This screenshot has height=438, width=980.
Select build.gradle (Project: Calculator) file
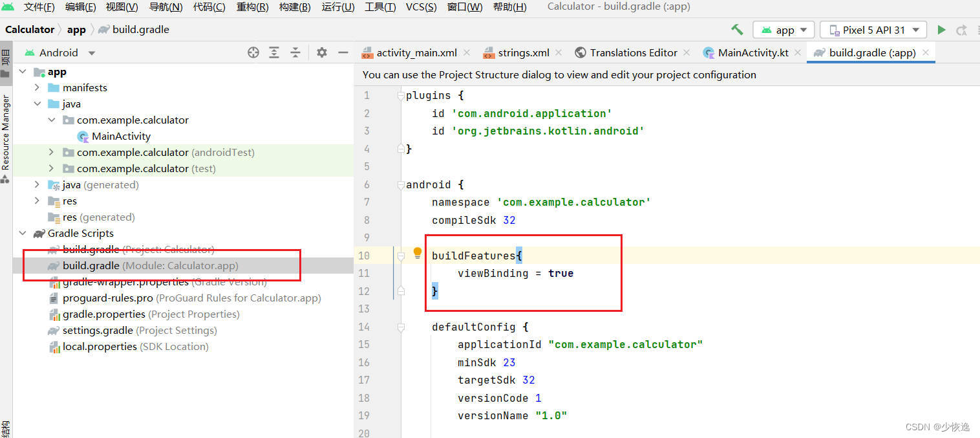point(138,249)
